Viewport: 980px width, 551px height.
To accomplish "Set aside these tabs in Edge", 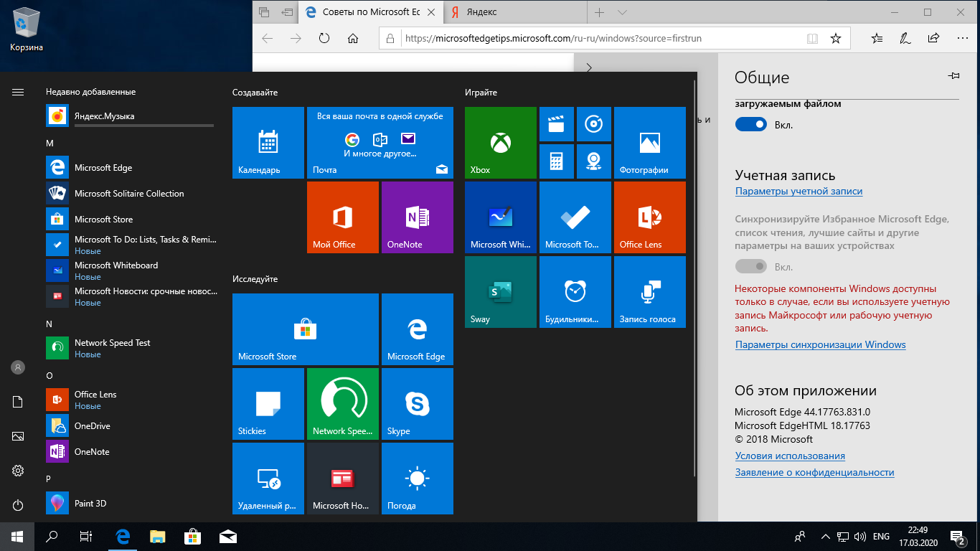I will [x=288, y=12].
